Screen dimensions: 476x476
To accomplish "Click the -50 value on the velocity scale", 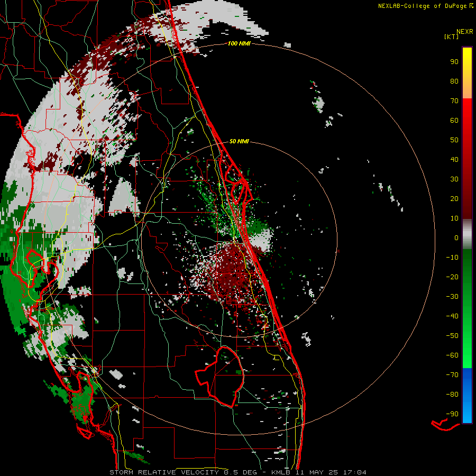I will point(452,336).
